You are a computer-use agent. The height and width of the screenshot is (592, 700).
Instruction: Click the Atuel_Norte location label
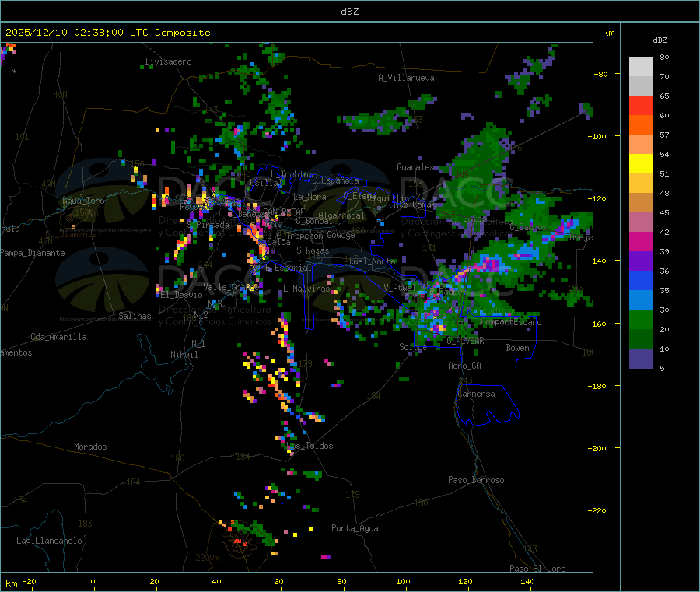[x=370, y=261]
